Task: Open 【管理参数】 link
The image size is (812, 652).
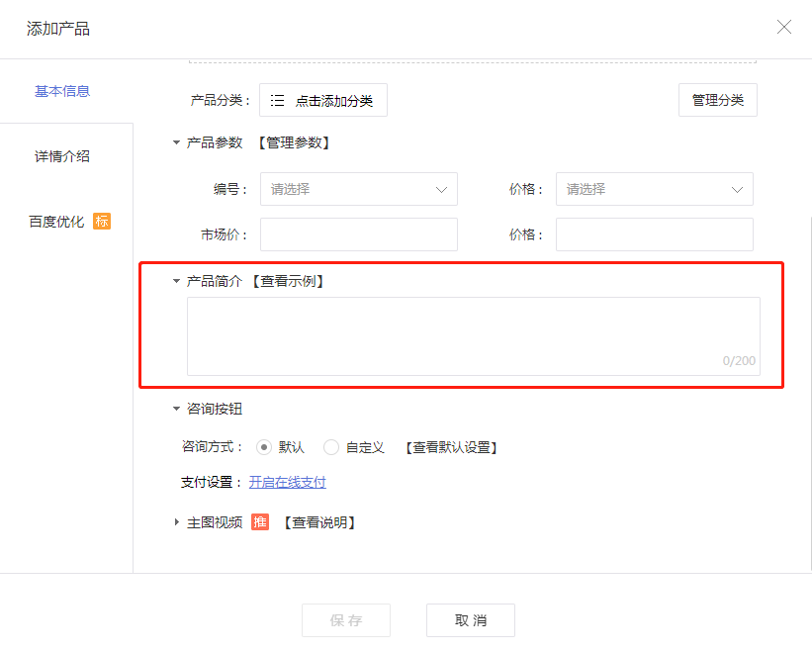Action: 294,142
